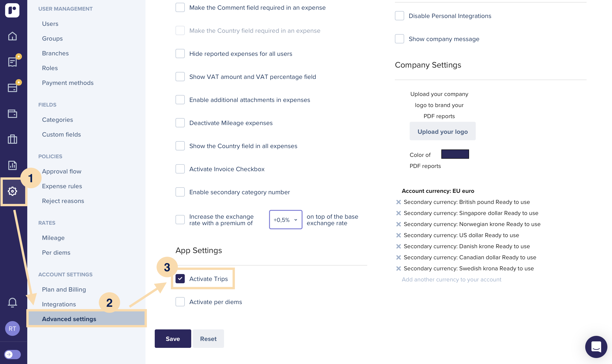Open the expenses receipt icon
612x364 pixels.
(x=12, y=62)
